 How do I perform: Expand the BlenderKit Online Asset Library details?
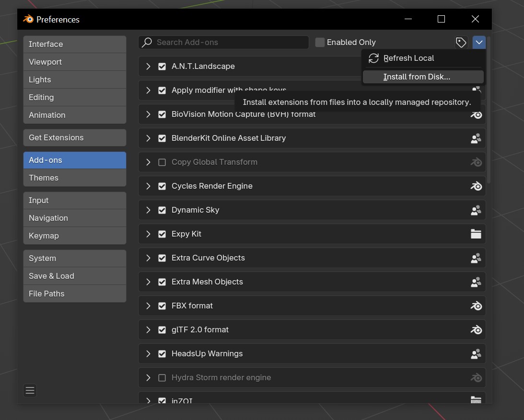148,138
